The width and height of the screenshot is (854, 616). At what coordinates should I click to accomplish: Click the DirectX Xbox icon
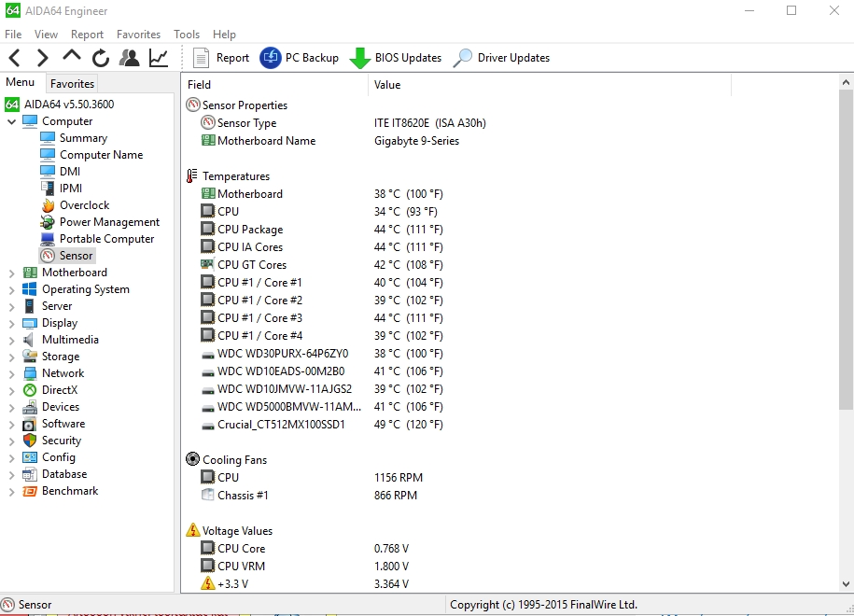tap(30, 390)
